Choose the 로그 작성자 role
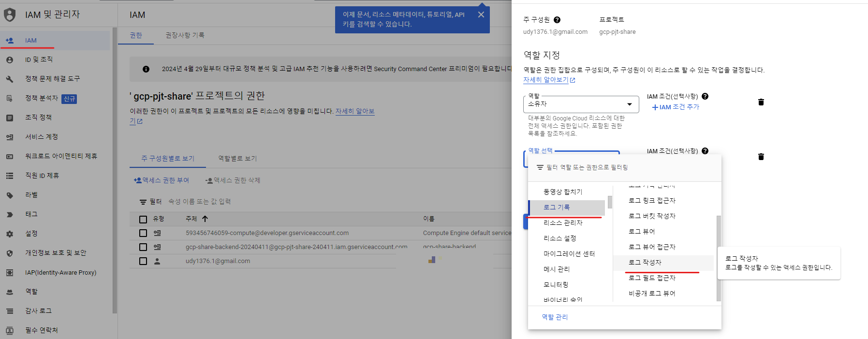Screen dimensions: 868x339 click(663, 263)
